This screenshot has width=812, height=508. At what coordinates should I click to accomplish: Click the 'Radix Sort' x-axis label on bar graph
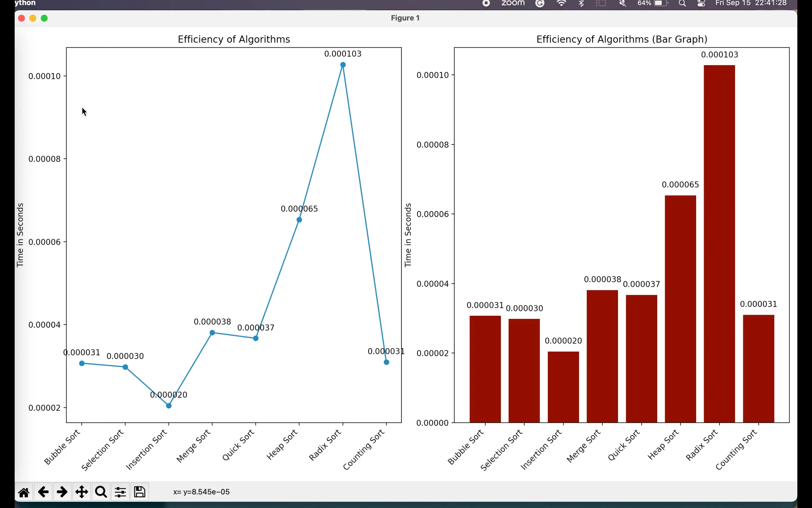coord(702,445)
